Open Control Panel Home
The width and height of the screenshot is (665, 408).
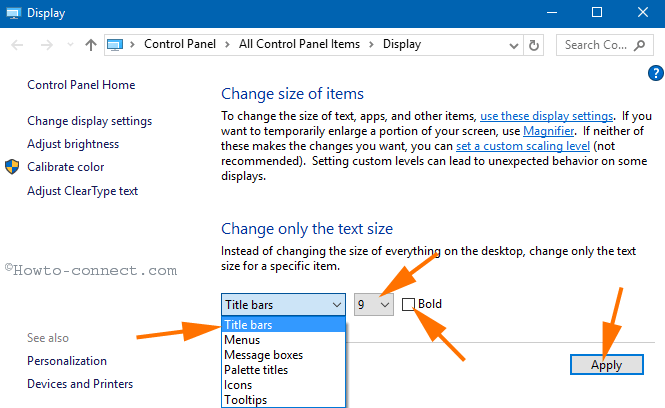81,85
